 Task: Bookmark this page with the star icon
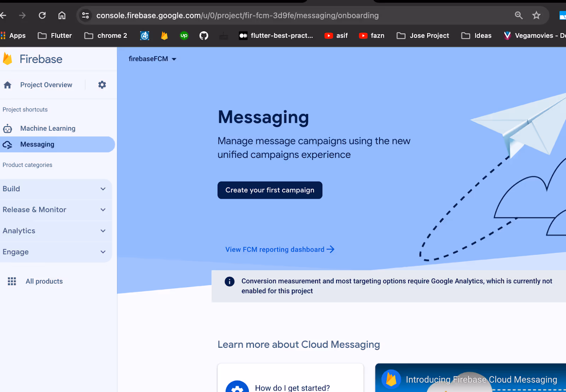(536, 15)
